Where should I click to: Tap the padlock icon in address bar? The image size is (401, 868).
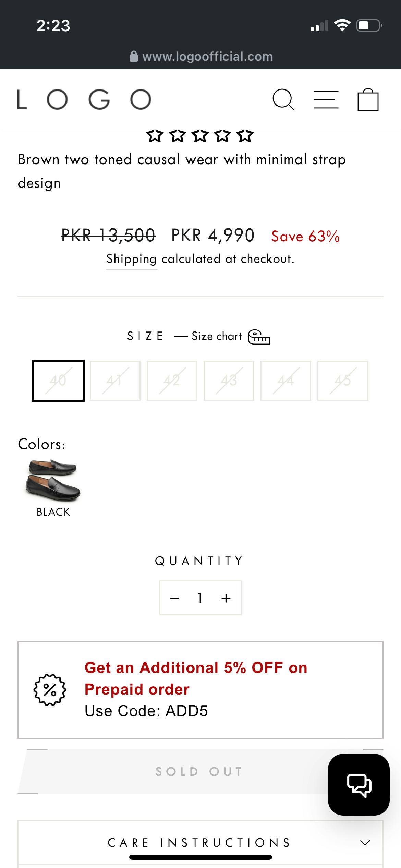click(x=134, y=57)
